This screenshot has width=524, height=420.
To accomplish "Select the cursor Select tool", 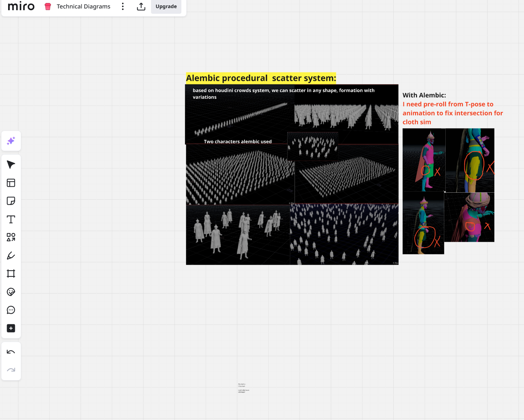I will tap(11, 164).
